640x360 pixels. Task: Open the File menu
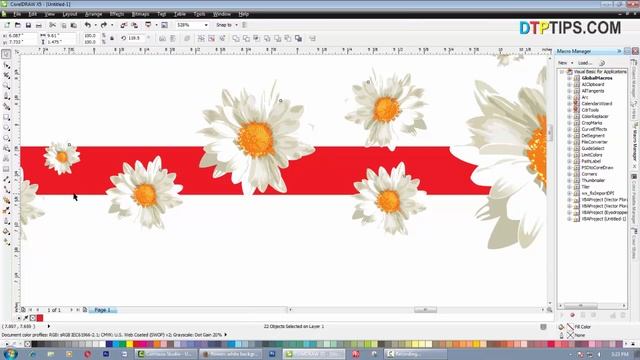[17, 14]
